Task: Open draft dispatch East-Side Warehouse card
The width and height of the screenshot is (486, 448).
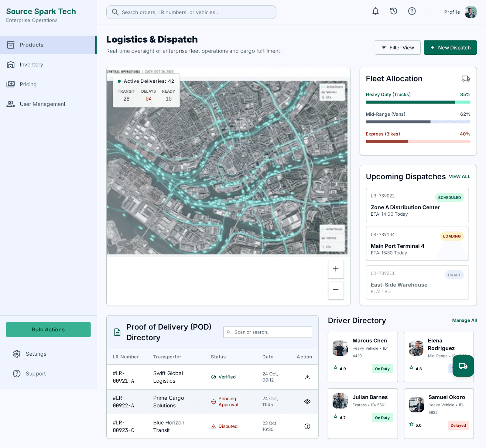Action: [x=417, y=282]
